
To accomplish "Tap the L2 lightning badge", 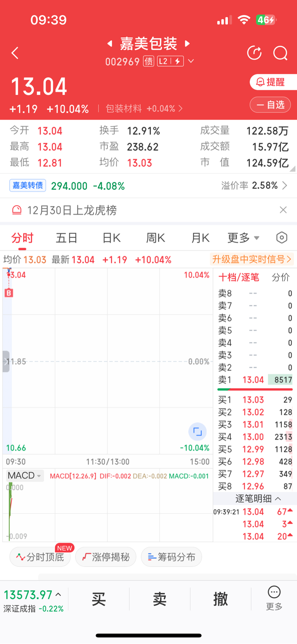I will (171, 61).
